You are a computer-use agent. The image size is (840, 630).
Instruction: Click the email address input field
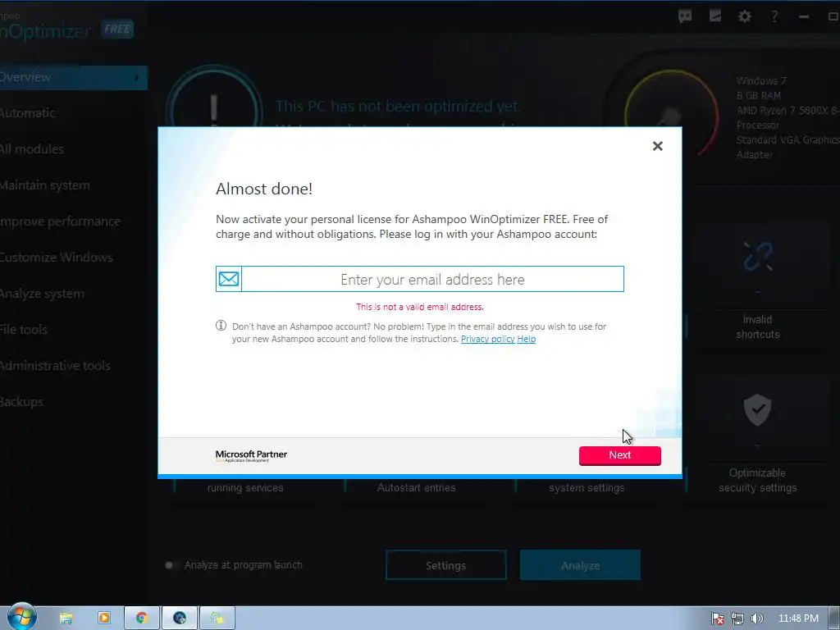[432, 279]
